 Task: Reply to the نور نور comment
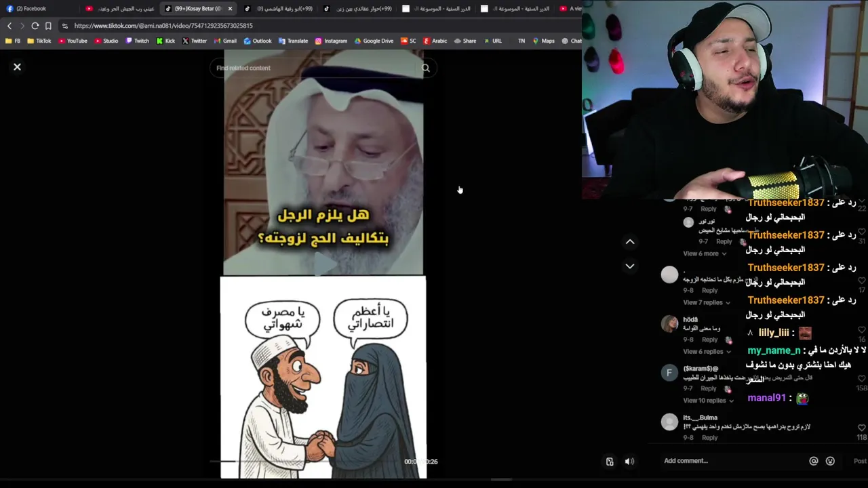point(724,241)
